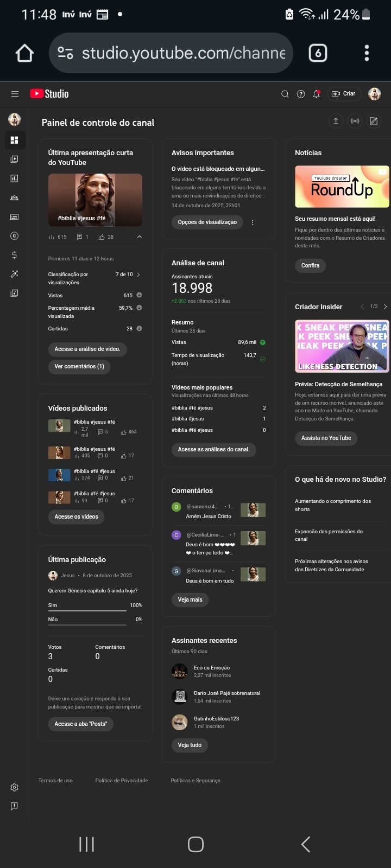Image resolution: width=391 pixels, height=868 pixels.
Task: Go to previous Criador Insider card
Action: (362, 307)
